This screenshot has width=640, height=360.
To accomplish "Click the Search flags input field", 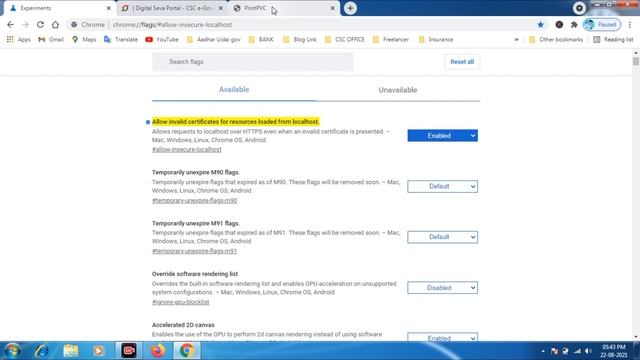I will point(253,62).
